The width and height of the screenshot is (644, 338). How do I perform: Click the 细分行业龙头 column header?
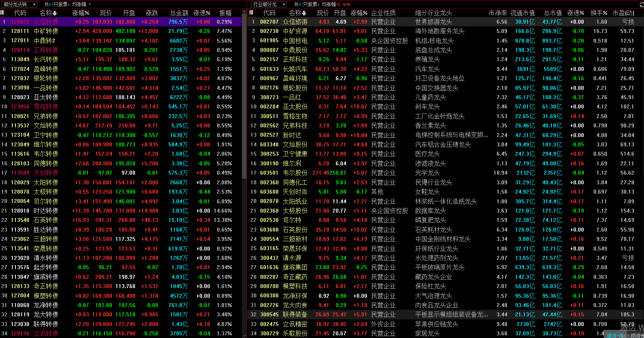tap(433, 13)
